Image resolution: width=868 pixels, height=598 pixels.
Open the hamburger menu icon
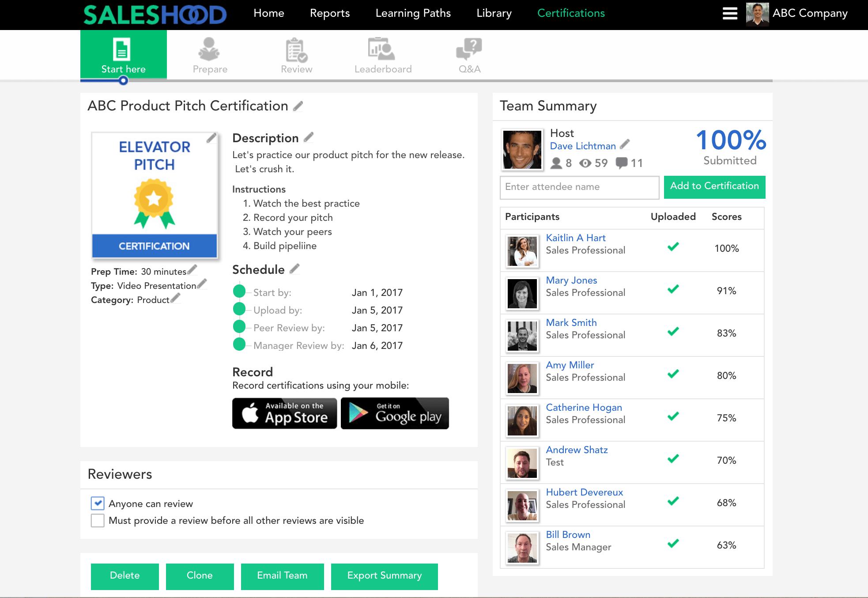[730, 13]
